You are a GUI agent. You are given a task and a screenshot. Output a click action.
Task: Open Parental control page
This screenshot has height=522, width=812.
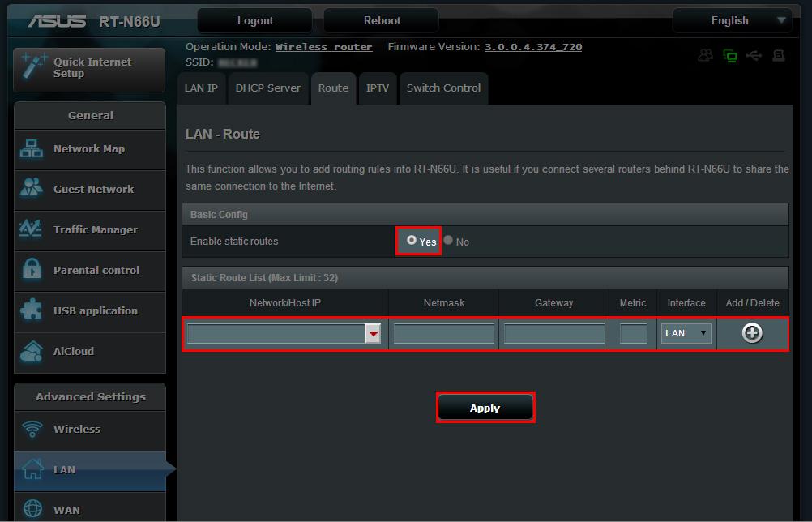[90, 271]
